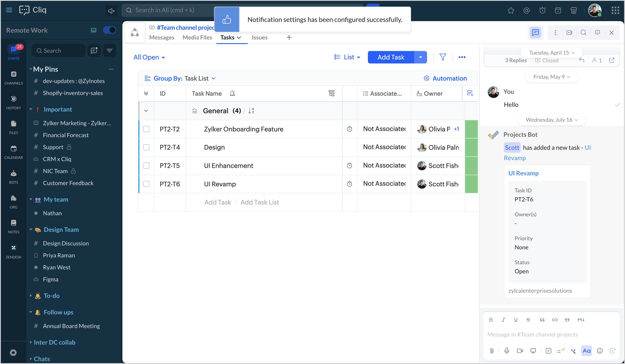Check the box for task PT2-T4

[146, 147]
